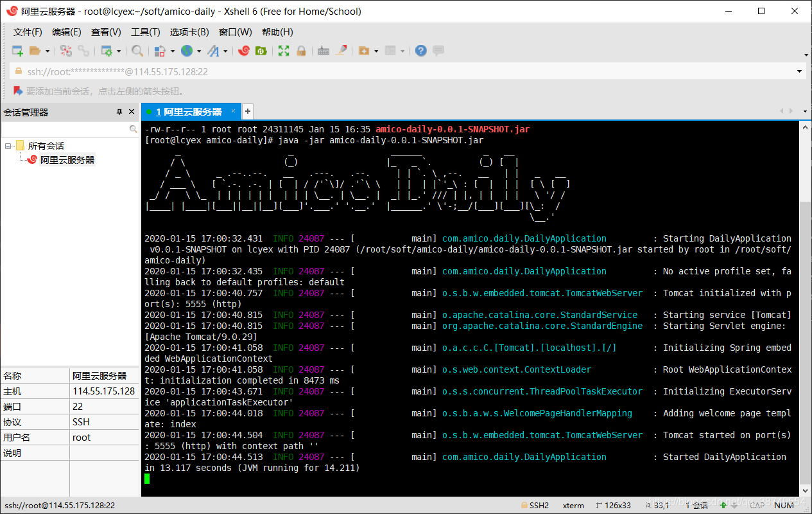Screen dimensions: 812x514
Task: Open the 编辑(E) menu
Action: point(66,32)
